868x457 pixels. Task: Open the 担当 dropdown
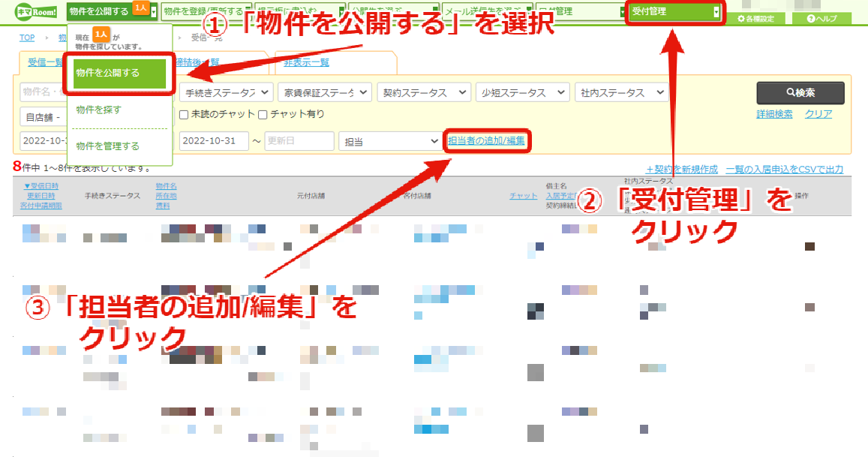pos(390,141)
